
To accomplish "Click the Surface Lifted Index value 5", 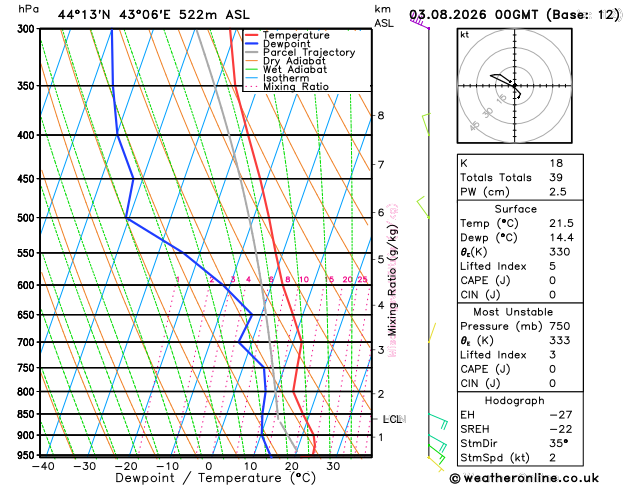I will coord(552,266).
